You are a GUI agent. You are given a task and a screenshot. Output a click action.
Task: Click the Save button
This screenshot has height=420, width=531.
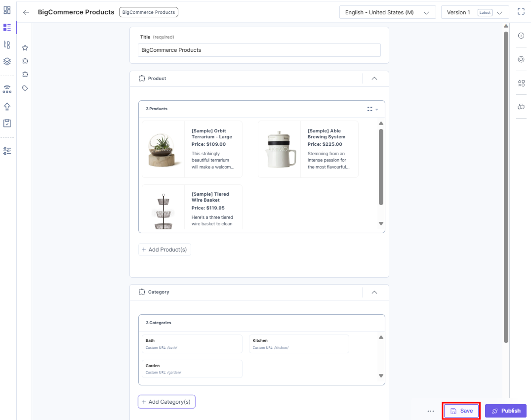click(x=461, y=411)
